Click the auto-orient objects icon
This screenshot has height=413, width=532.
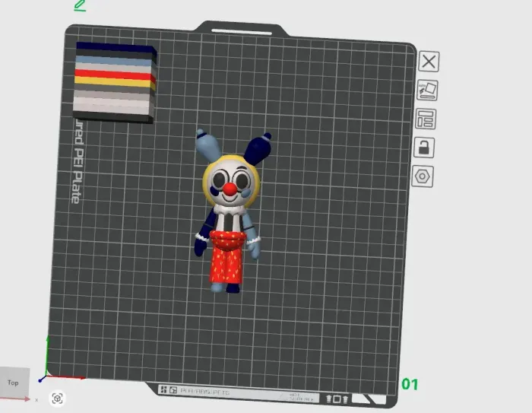427,90
